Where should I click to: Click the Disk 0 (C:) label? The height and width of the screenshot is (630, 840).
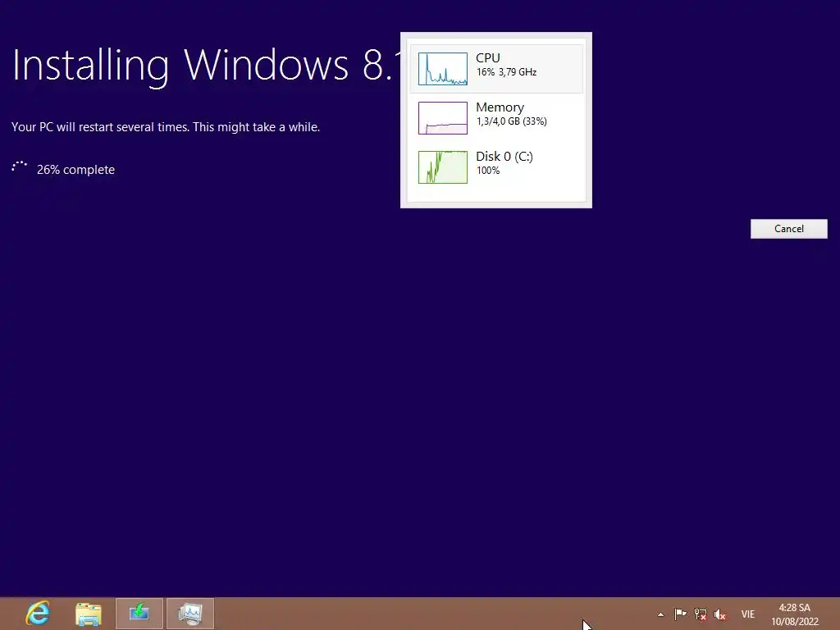coord(504,157)
